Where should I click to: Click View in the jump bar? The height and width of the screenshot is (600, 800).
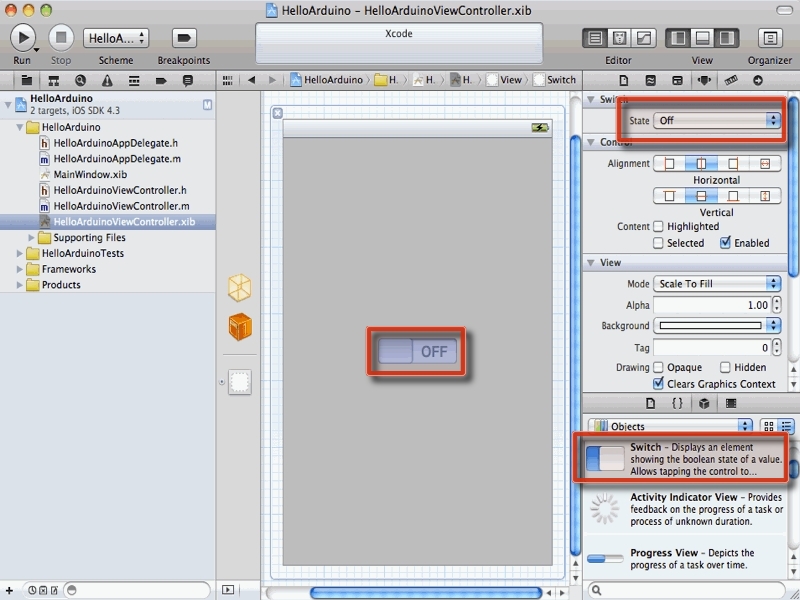[x=505, y=80]
